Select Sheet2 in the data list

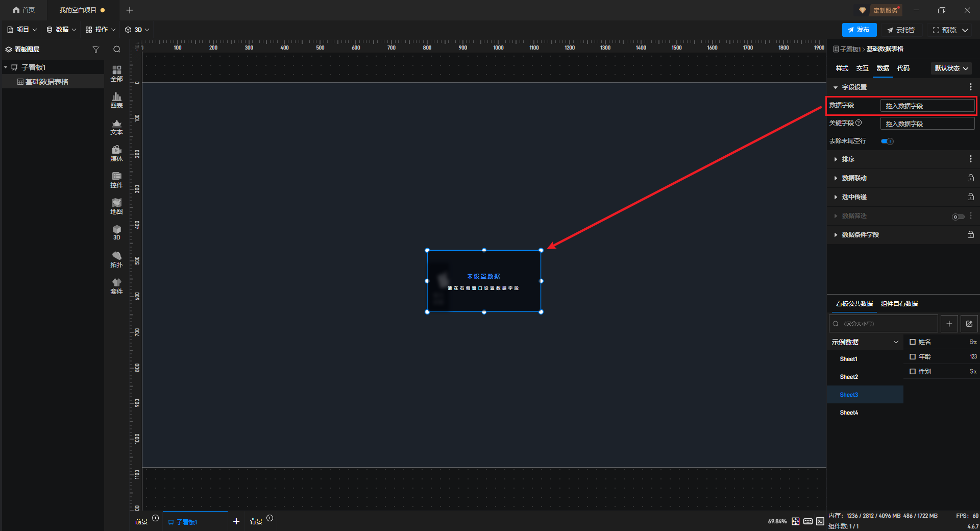(x=849, y=377)
